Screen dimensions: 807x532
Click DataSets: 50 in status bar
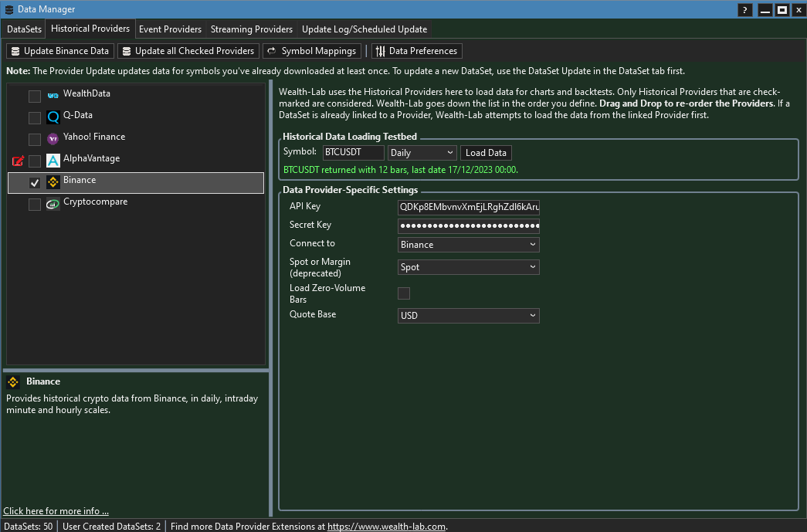pos(29,527)
